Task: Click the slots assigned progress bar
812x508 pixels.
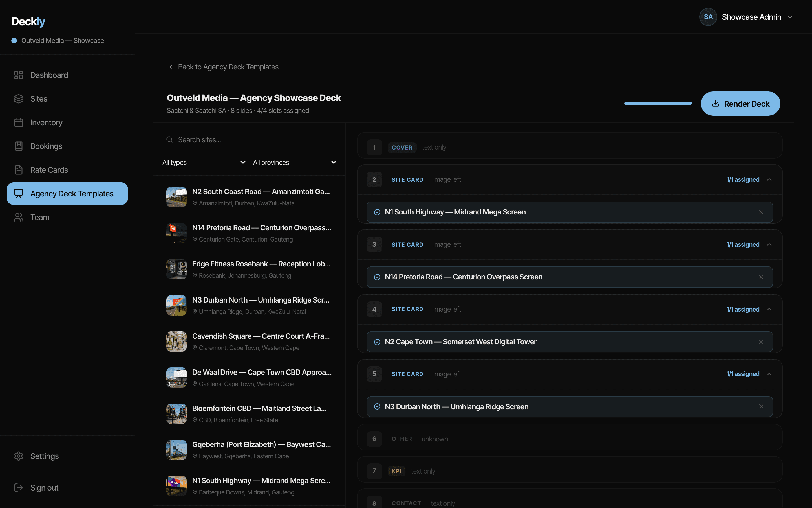Action: (658, 103)
